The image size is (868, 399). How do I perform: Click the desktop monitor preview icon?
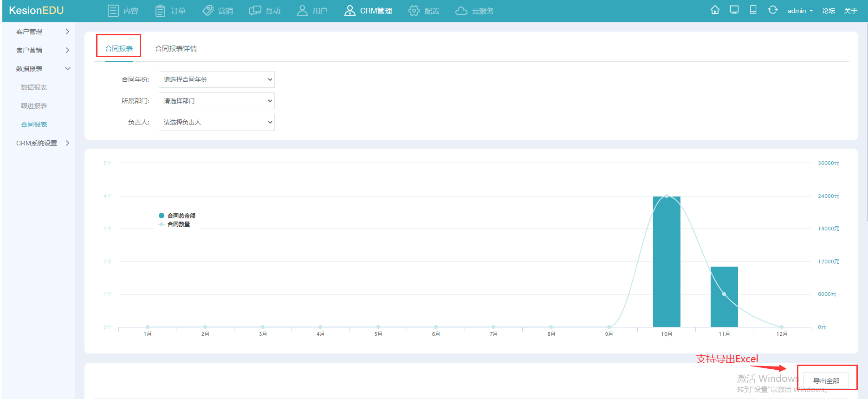tap(734, 10)
